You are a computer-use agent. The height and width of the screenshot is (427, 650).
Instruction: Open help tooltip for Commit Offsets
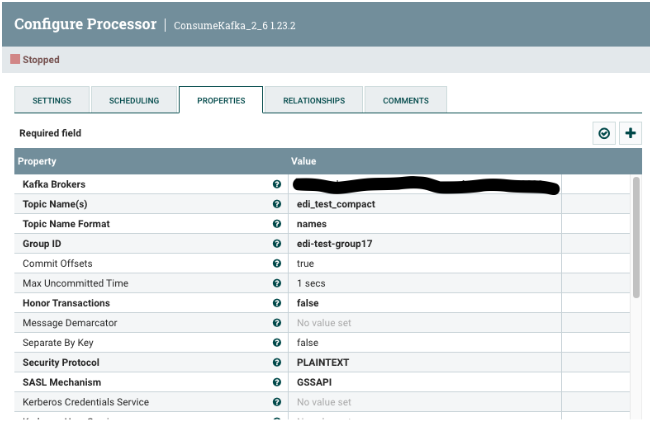click(277, 263)
